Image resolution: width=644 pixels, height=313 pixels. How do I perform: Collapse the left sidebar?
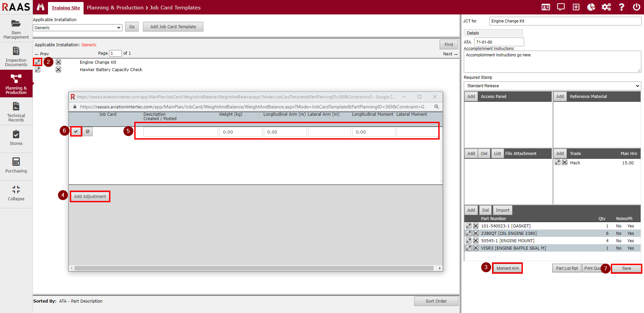click(16, 193)
